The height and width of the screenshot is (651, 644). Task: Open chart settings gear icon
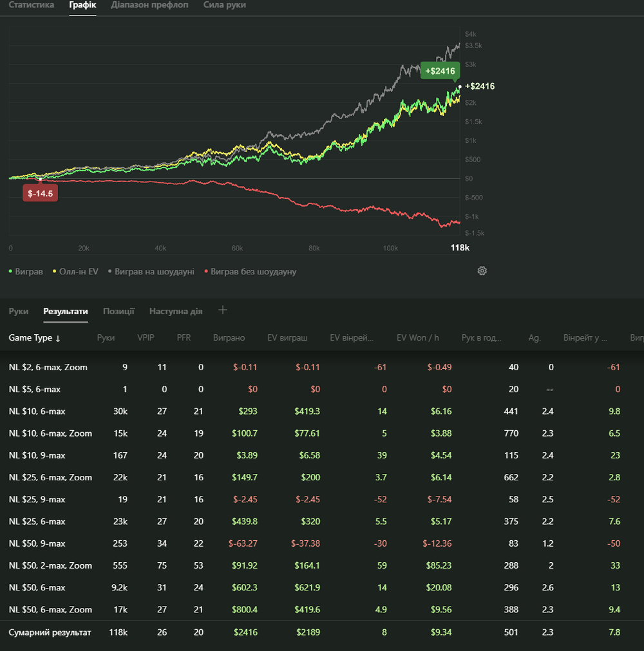482,271
